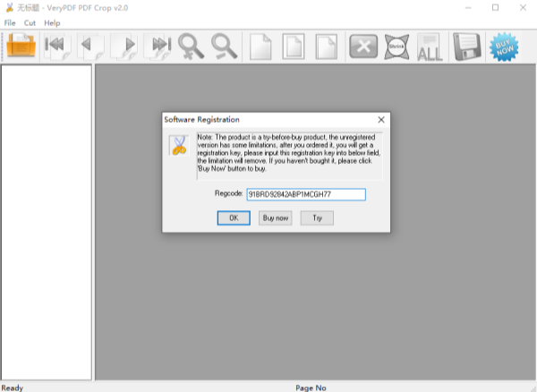Click the gray X delete toolbar icon

click(x=363, y=47)
